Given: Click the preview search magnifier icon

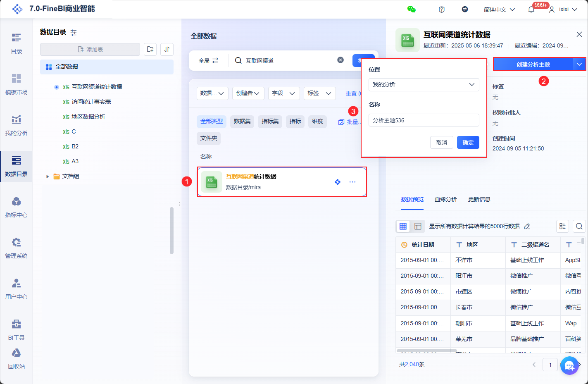Looking at the screenshot, I should [x=579, y=226].
